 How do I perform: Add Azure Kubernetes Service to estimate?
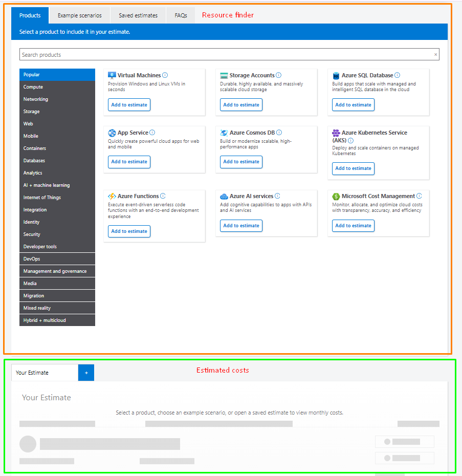(353, 168)
